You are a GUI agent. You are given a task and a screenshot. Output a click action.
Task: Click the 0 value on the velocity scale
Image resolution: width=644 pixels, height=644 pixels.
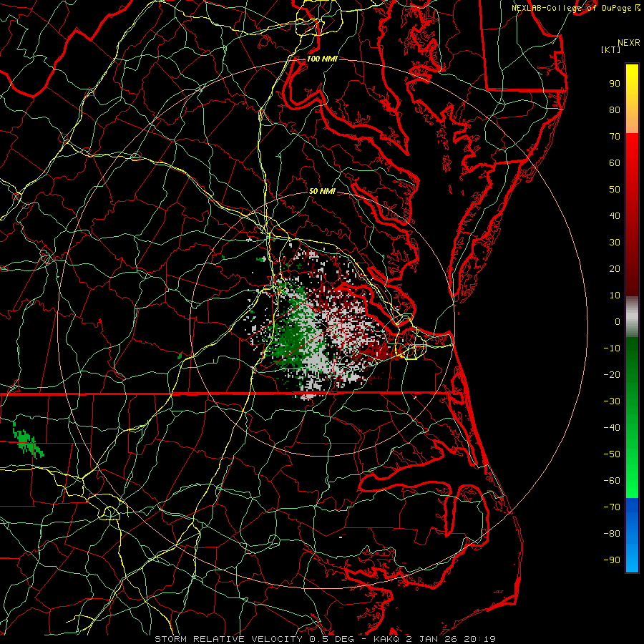(618, 321)
